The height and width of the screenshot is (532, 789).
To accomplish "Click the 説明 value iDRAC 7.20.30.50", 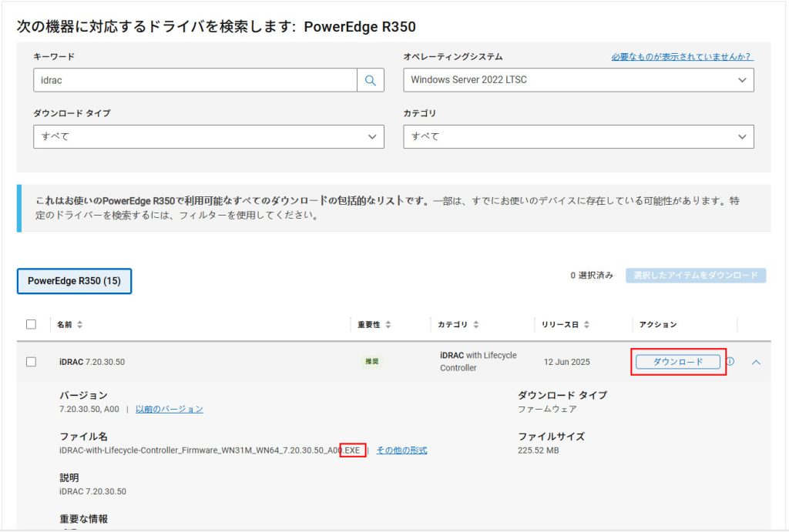I will 92,492.
